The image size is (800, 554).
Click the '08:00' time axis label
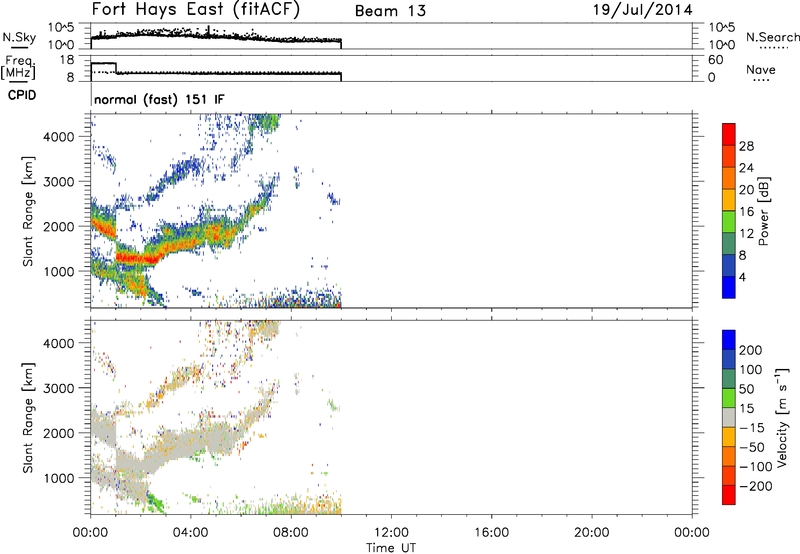pos(291,533)
